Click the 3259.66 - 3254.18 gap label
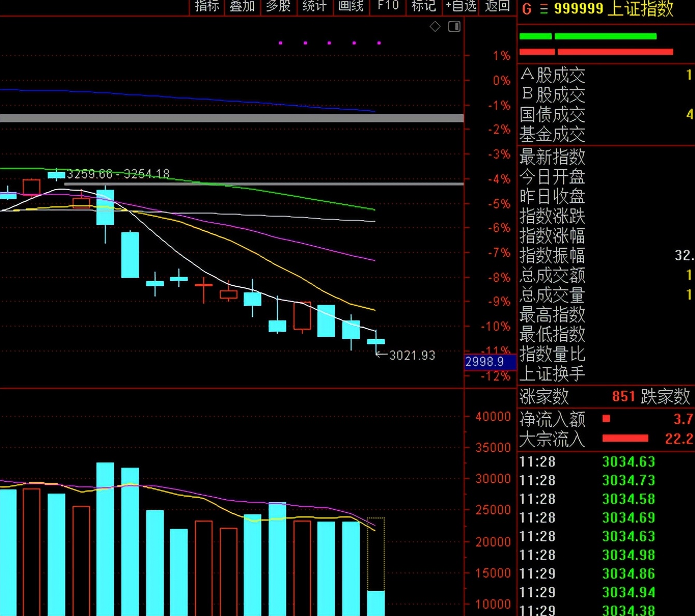The width and height of the screenshot is (695, 616). point(118,174)
